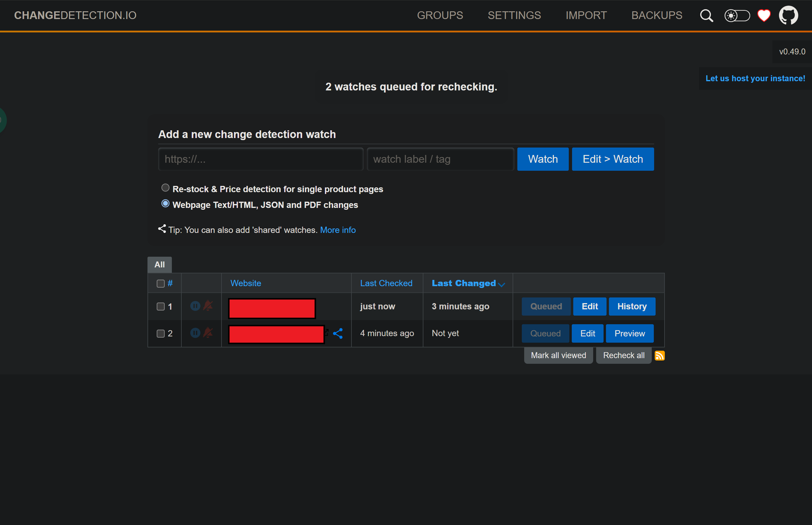Sort table by Website column
812x525 pixels.
coord(245,283)
